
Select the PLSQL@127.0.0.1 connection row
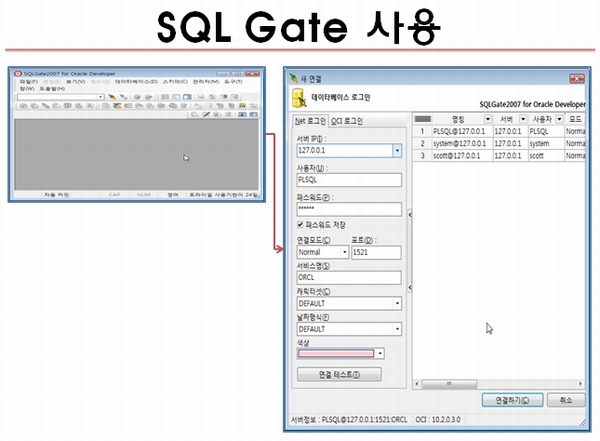[x=499, y=131]
